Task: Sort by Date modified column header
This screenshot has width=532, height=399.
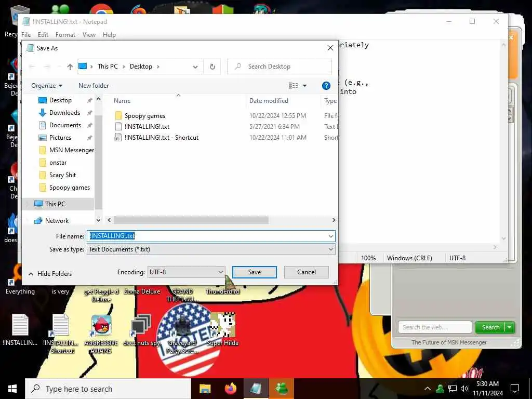Action: click(269, 101)
